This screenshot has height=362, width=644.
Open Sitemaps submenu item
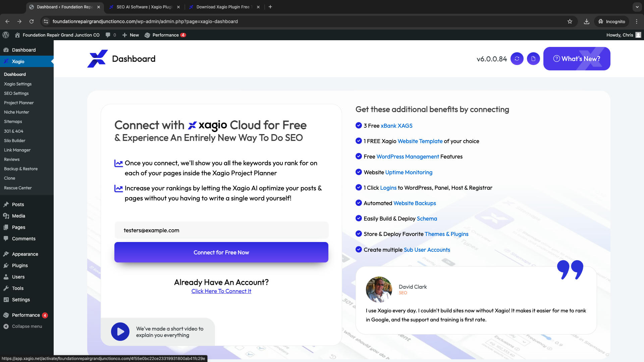[13, 121]
